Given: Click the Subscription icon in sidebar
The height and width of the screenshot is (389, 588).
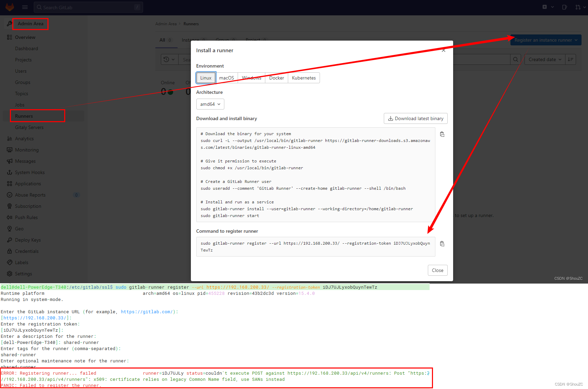Looking at the screenshot, I should point(10,206).
